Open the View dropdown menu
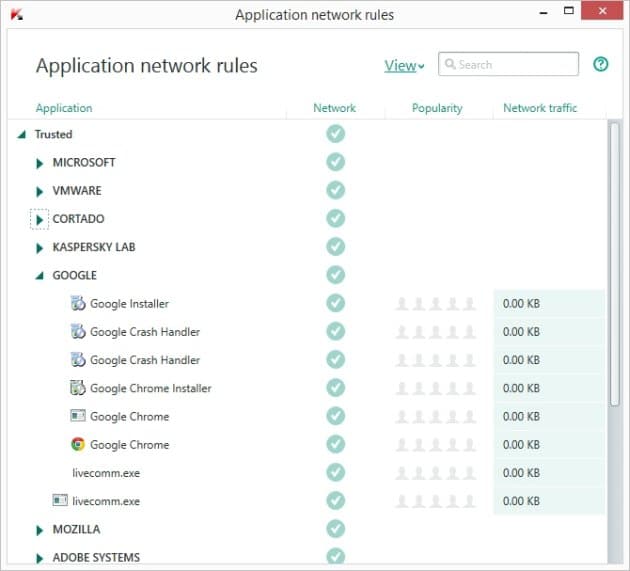The image size is (630, 571). (404, 65)
